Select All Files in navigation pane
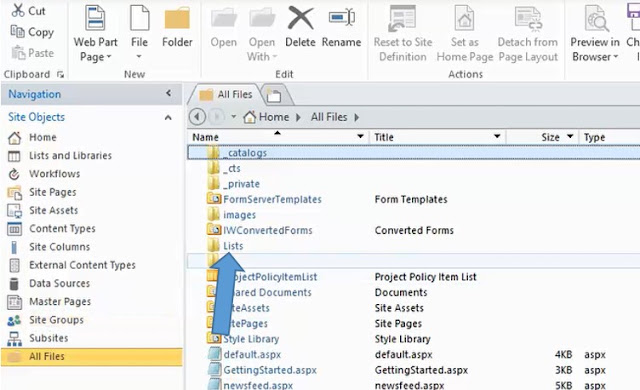640x390 pixels. coord(92,357)
